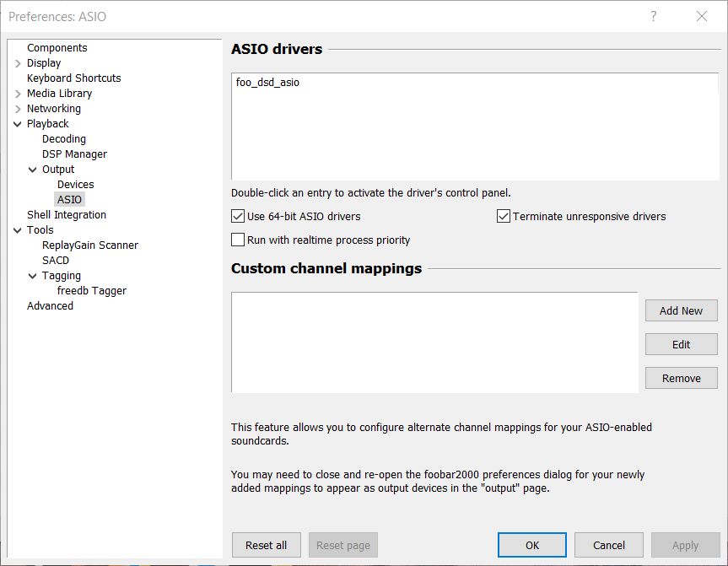Expand the Display tree node
The width and height of the screenshot is (728, 566).
pos(19,63)
